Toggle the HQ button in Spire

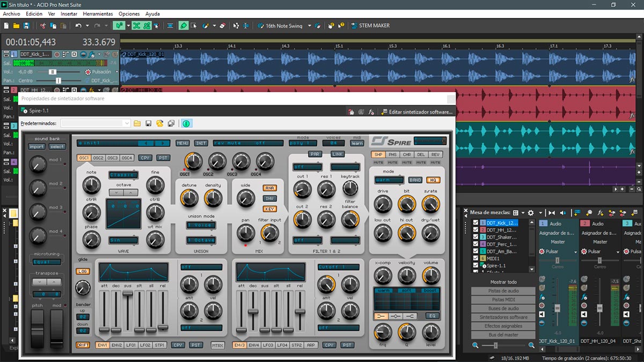433,180
